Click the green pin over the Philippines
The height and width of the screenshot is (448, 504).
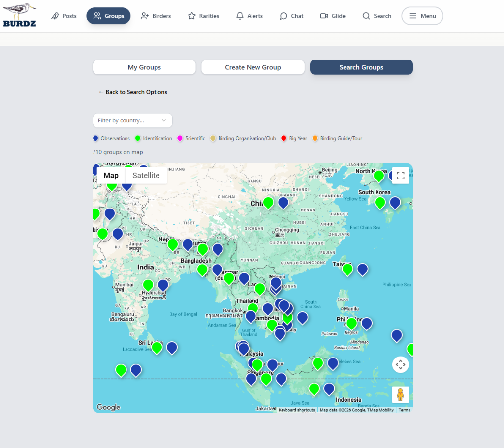pos(351,324)
